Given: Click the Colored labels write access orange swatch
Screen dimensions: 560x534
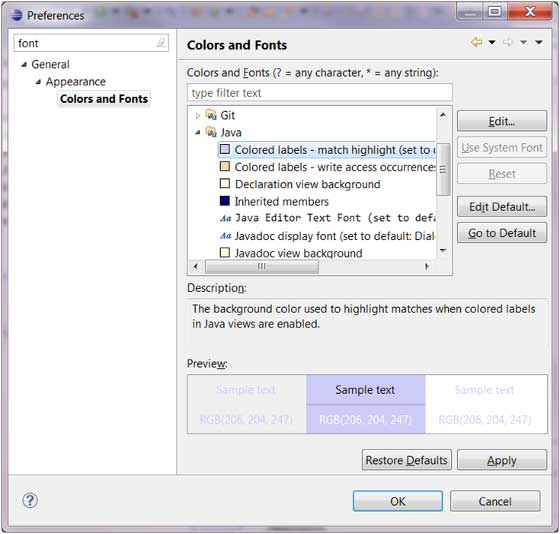Looking at the screenshot, I should 225,166.
